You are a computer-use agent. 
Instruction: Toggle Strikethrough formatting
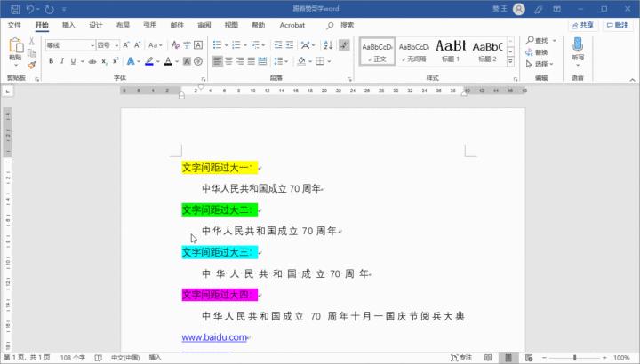[92, 61]
